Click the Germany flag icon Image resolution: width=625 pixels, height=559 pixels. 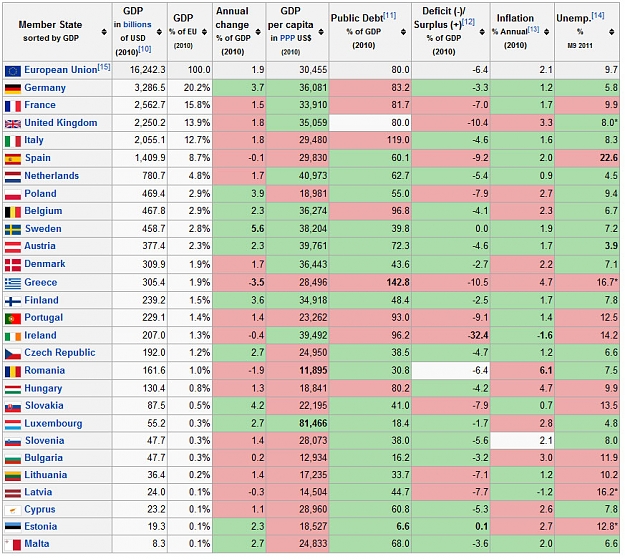coord(13,89)
